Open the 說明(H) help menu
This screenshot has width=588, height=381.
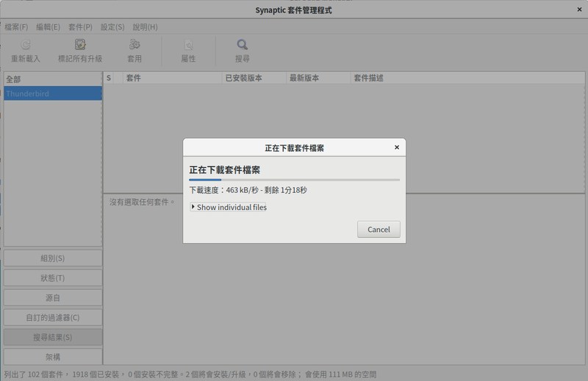pos(145,27)
